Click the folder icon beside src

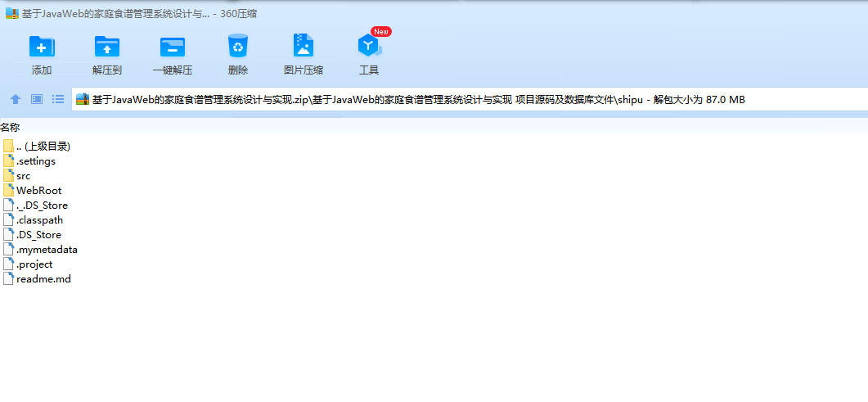coord(8,175)
